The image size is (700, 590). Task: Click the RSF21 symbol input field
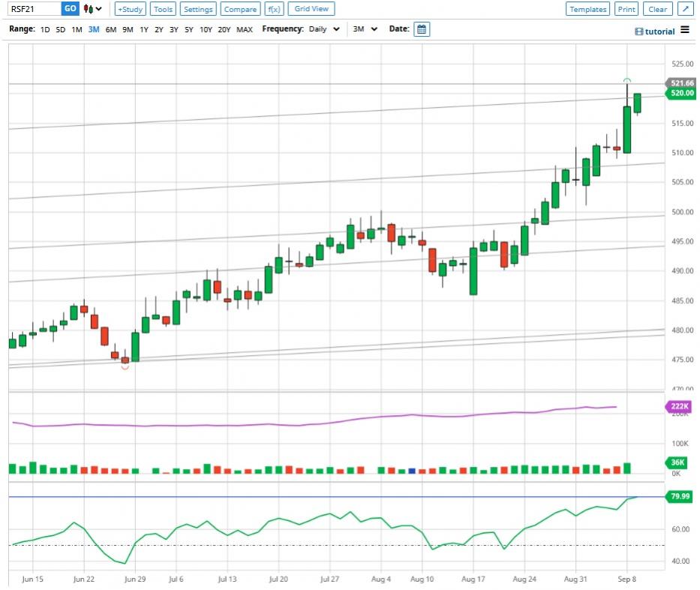tap(30, 9)
